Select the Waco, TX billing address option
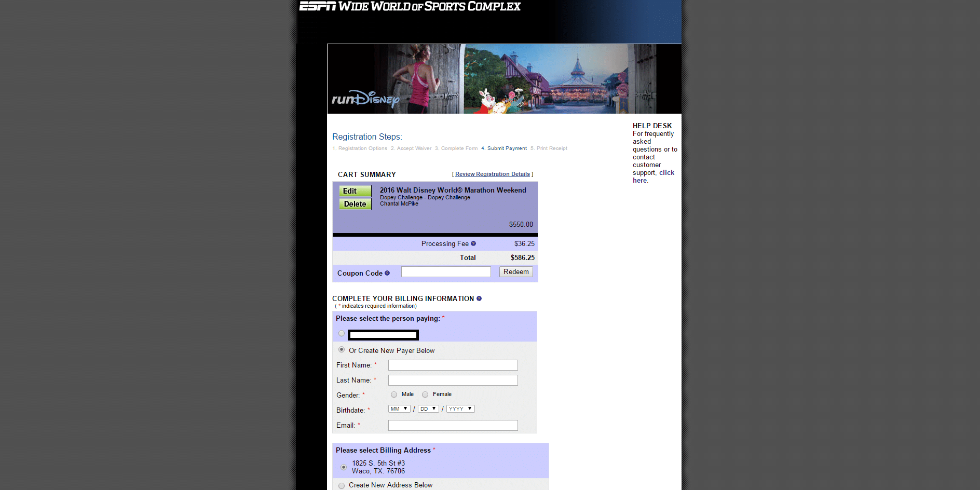 (x=344, y=467)
